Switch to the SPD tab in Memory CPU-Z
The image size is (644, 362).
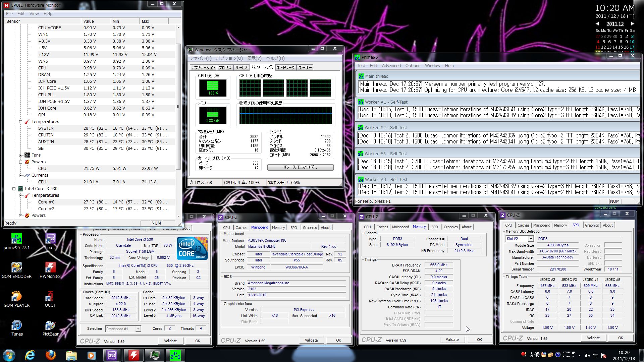tap(434, 227)
